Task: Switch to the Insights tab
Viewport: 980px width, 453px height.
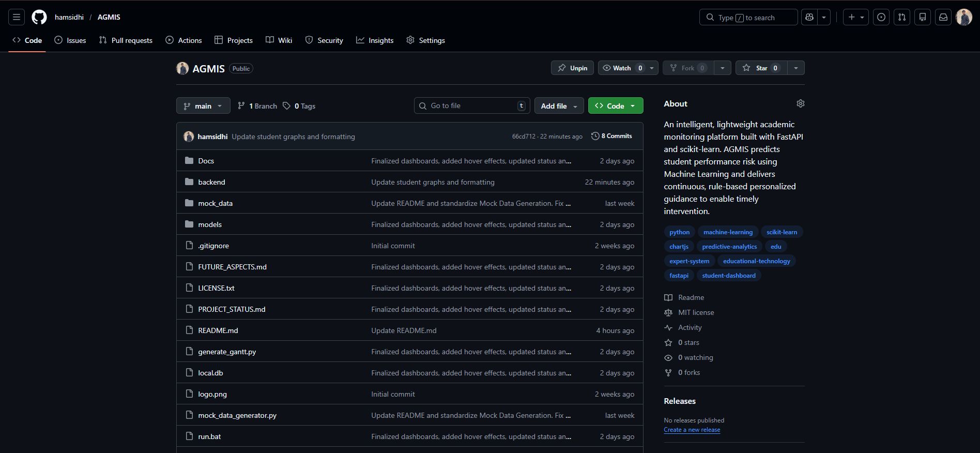Action: click(375, 40)
